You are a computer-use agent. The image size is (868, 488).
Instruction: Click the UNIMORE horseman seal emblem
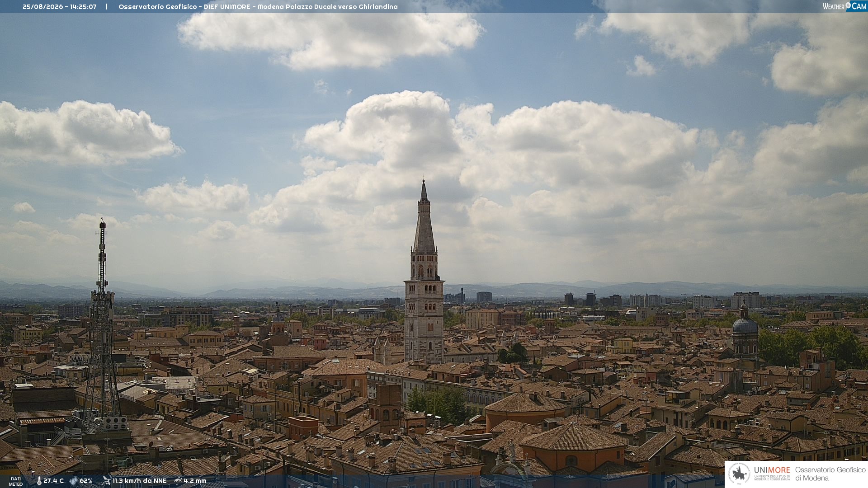coord(739,474)
